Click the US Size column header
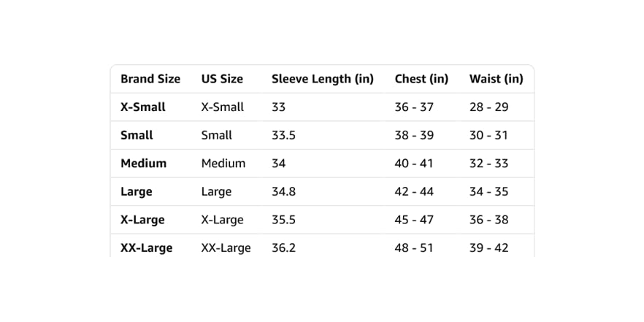Viewport: 644px width, 322px height. [222, 79]
